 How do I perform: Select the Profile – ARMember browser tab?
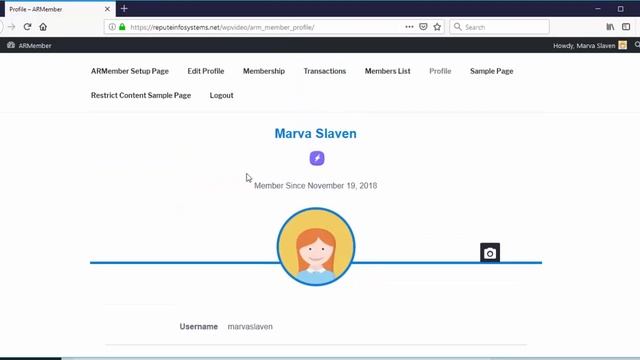(x=59, y=9)
